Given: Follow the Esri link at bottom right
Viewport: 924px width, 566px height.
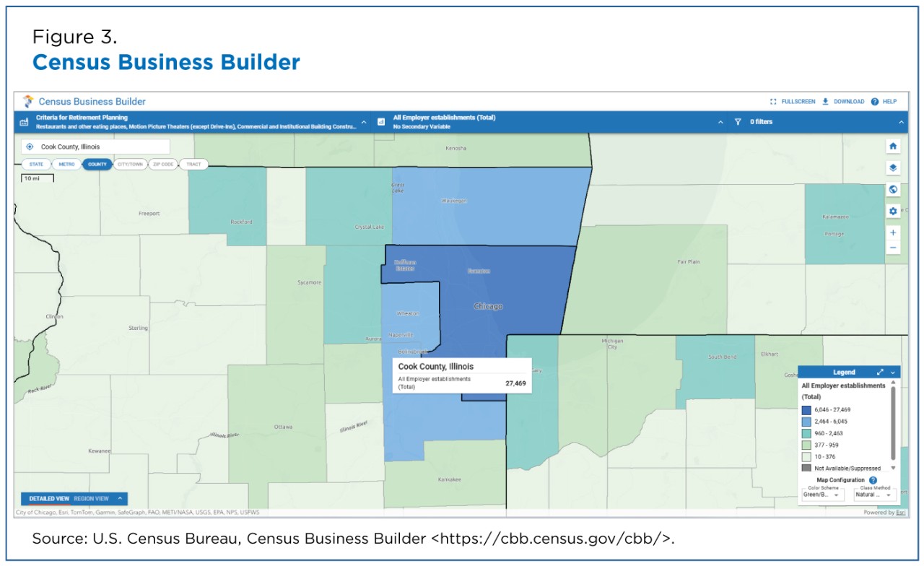Looking at the screenshot, I should (x=901, y=513).
